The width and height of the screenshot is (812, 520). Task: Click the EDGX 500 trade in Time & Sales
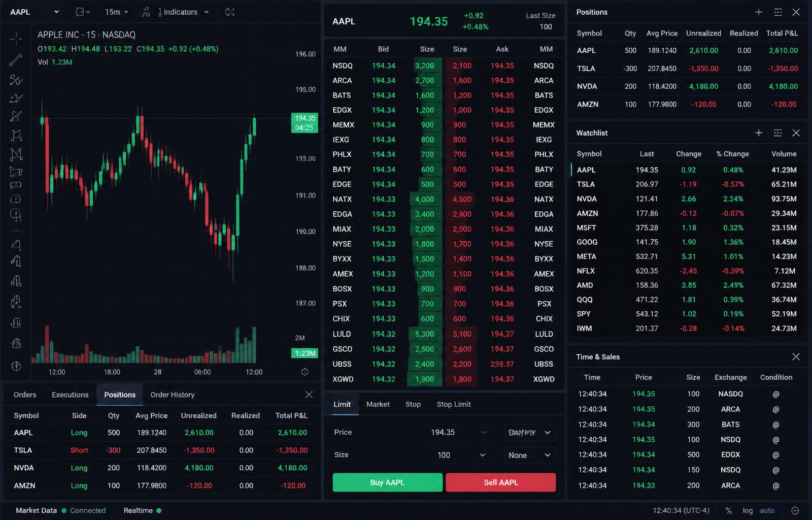[x=688, y=454]
